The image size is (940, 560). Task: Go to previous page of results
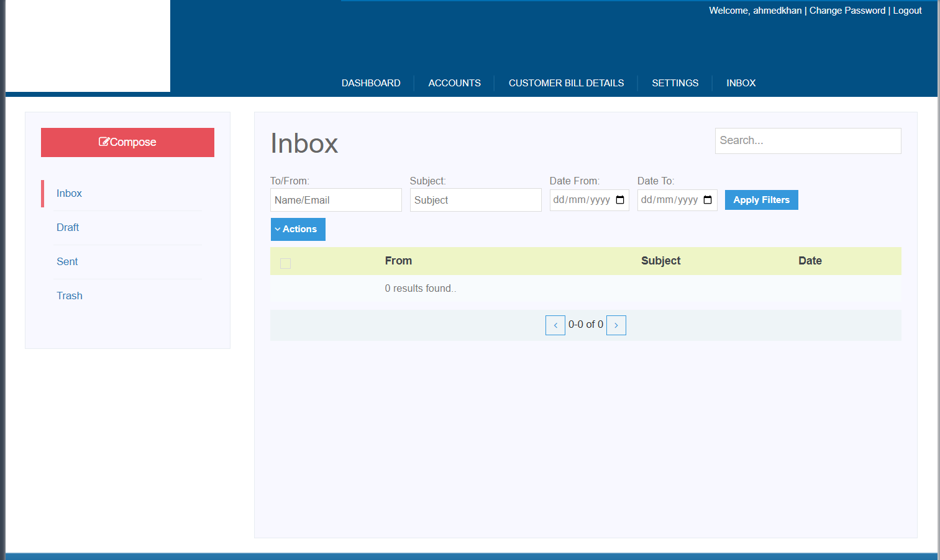tap(555, 325)
